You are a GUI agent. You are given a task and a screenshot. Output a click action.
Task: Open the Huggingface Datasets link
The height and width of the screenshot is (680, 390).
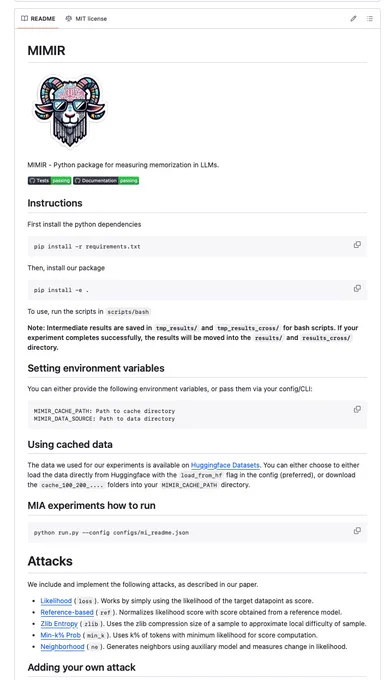pyautogui.click(x=225, y=465)
